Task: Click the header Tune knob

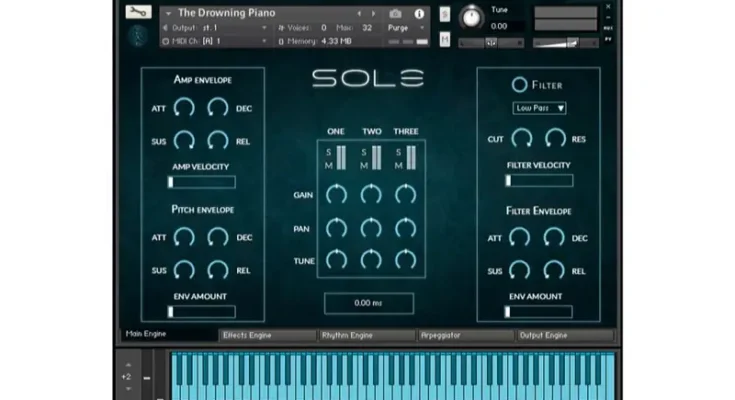Action: [x=469, y=17]
